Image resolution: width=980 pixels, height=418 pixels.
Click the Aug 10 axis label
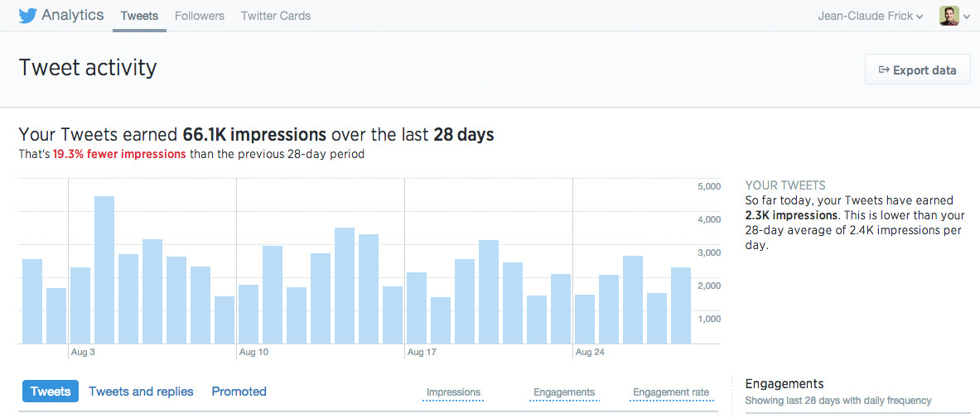(253, 353)
